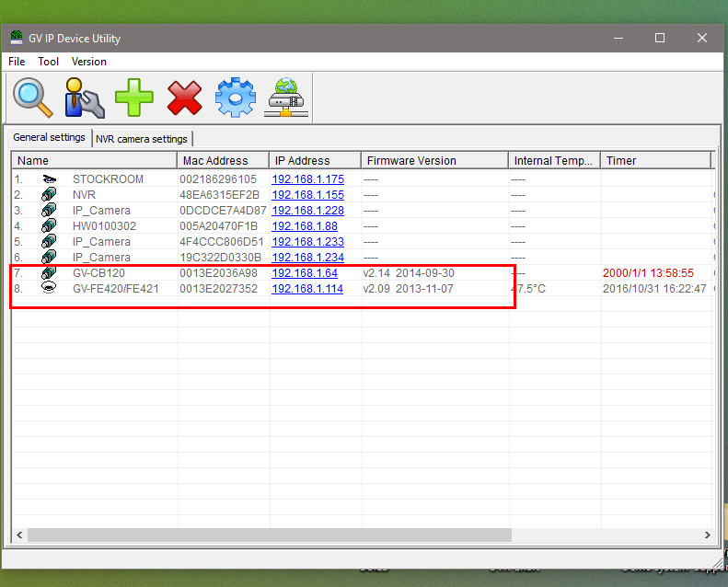Open IP link 192.168.1.64
728x587 pixels.
(x=305, y=273)
